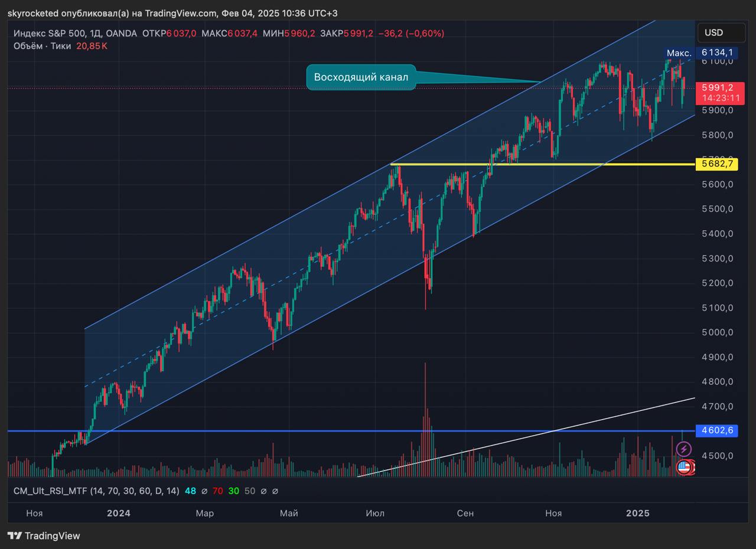This screenshot has width=756, height=549.
Task: Click the RSI value 48 in legend
Action: point(190,491)
